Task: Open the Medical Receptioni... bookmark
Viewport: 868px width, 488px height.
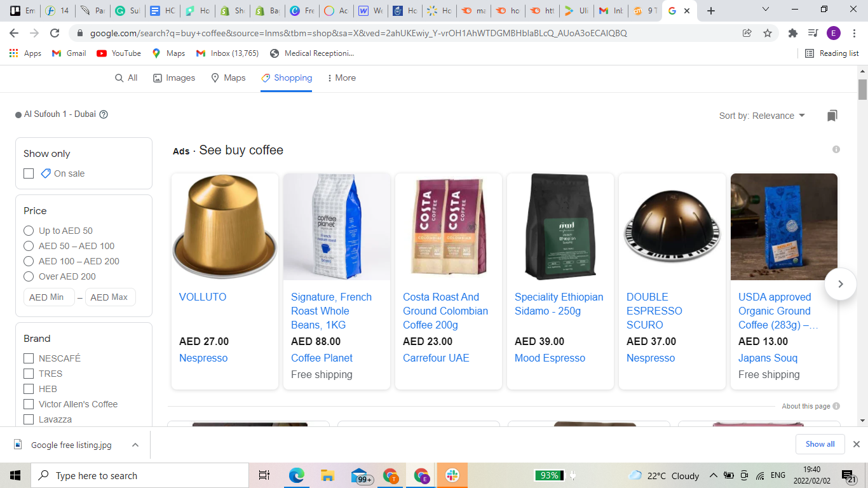Action: [312, 53]
